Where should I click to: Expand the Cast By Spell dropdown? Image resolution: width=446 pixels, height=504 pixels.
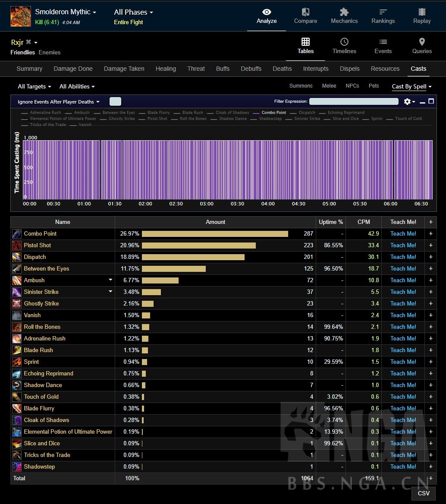point(411,87)
